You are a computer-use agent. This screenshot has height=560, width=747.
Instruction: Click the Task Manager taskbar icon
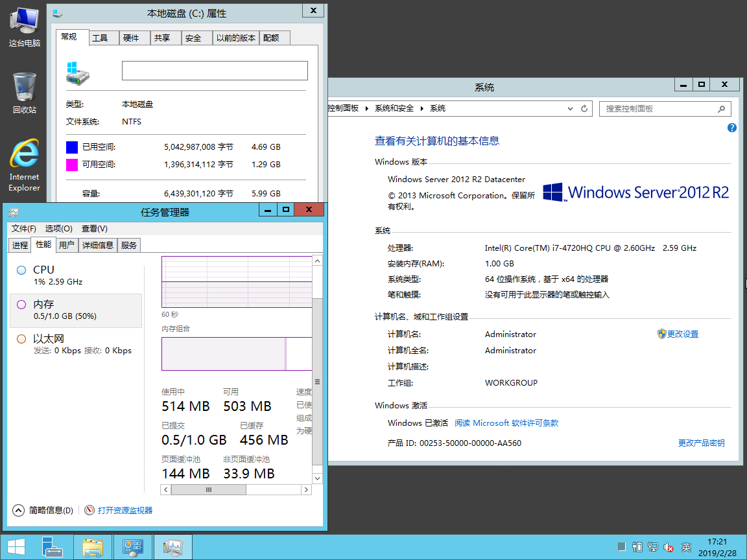(x=172, y=548)
